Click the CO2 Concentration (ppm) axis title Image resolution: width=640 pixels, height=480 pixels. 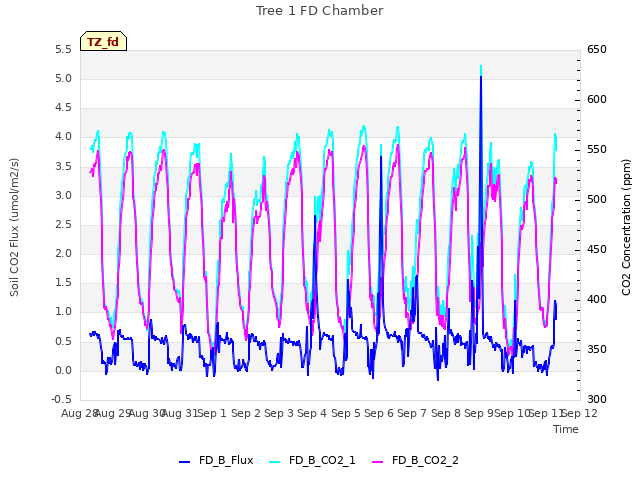(626, 227)
